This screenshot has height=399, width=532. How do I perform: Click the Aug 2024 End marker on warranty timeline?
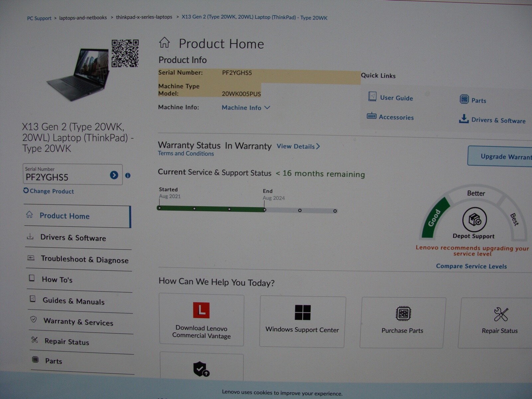(x=265, y=210)
